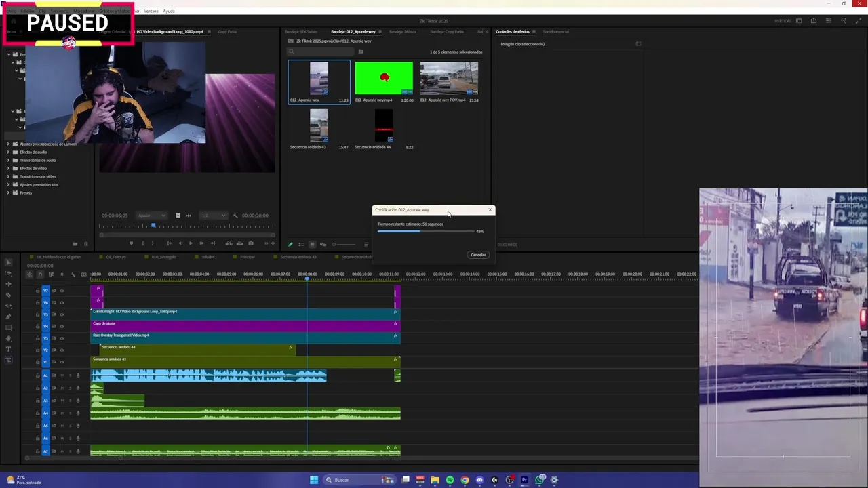Step forward one frame in Source monitor

[201, 243]
